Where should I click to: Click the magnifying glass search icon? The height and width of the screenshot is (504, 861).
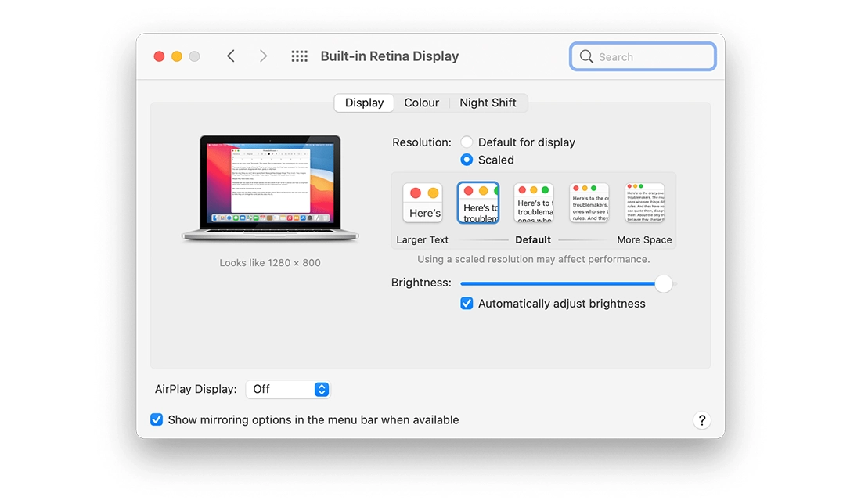tap(586, 56)
